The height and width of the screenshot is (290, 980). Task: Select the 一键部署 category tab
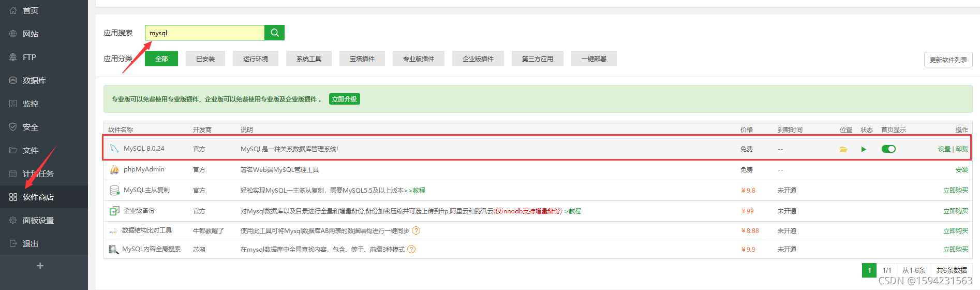pyautogui.click(x=594, y=59)
